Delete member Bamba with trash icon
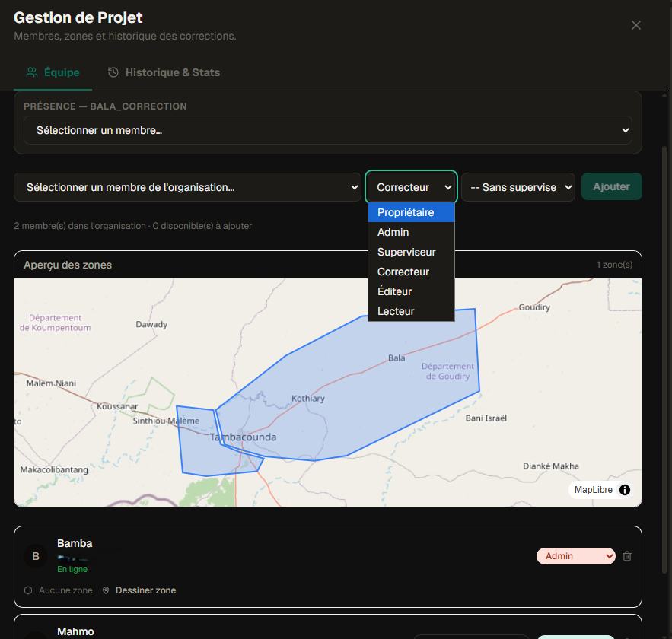The width and height of the screenshot is (672, 639). pyautogui.click(x=627, y=556)
